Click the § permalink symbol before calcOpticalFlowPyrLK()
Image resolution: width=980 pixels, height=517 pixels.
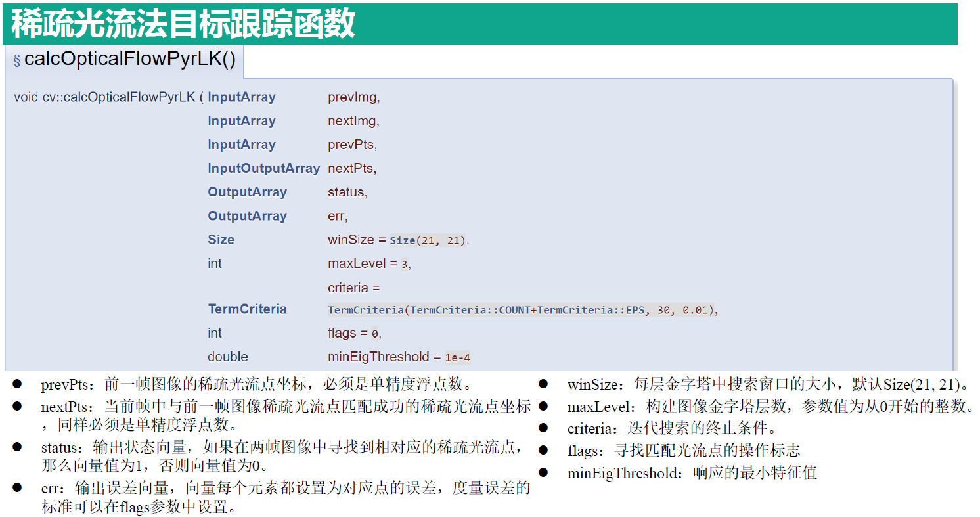click(17, 61)
